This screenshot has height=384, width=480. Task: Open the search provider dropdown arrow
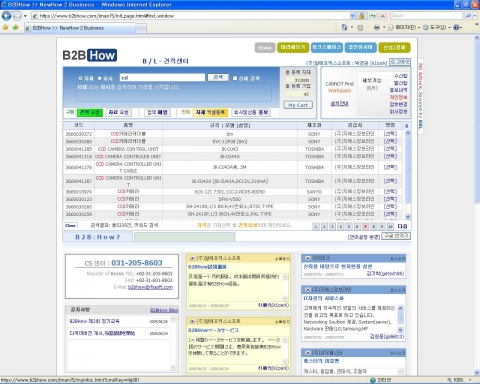[x=476, y=16]
